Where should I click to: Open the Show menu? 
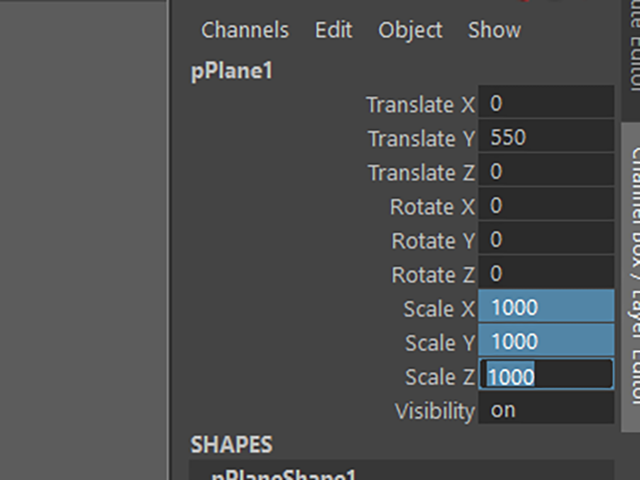(494, 30)
